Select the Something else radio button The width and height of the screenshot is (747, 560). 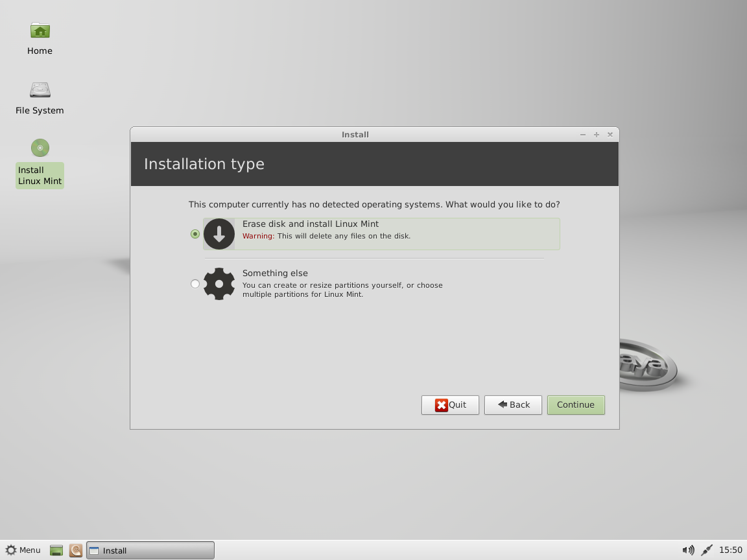pyautogui.click(x=195, y=284)
